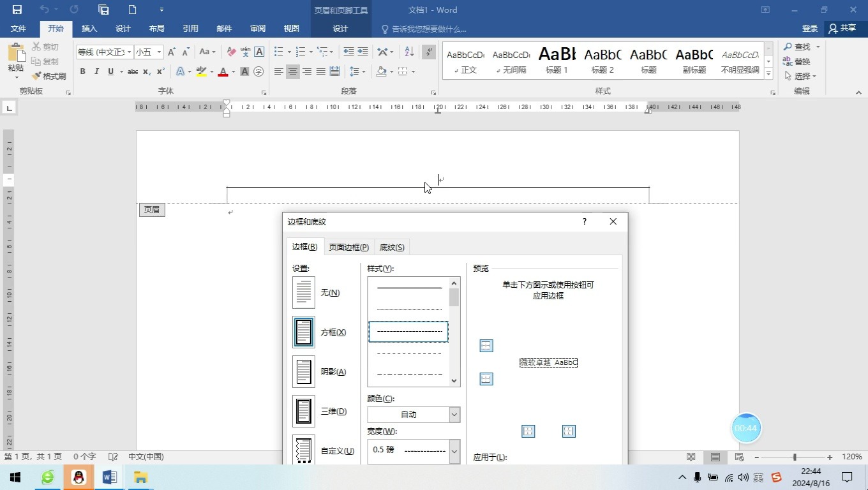Justify the paragraph text
Image resolution: width=868 pixels, height=490 pixels.
coord(320,71)
